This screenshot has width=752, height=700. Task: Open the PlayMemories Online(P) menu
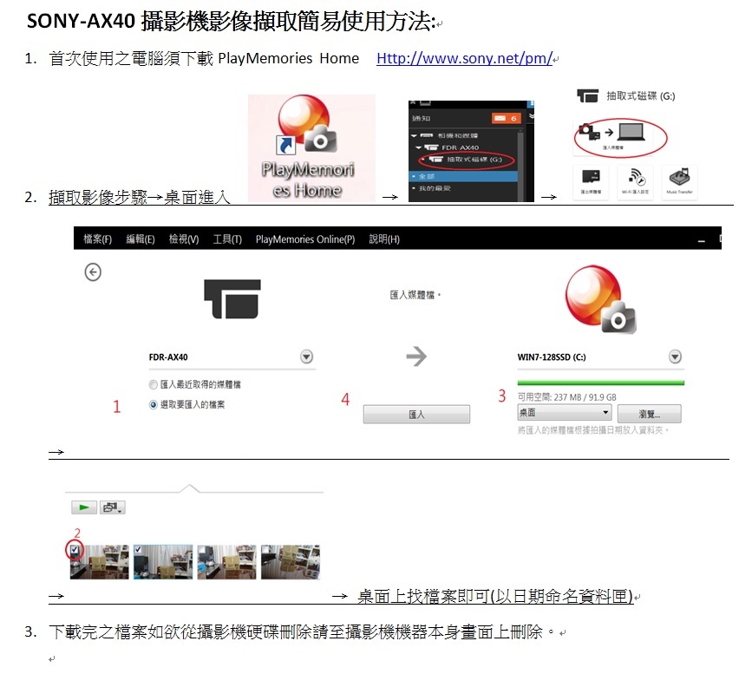pyautogui.click(x=304, y=239)
